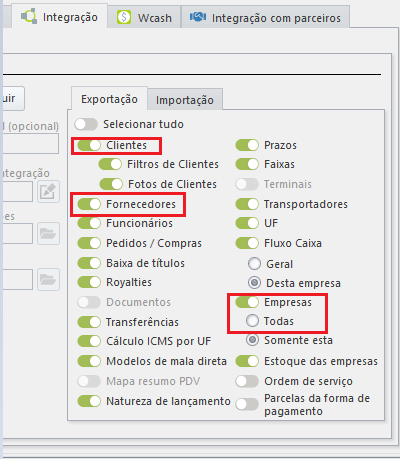The image size is (400, 459).
Task: Click the handshake partners icon
Action: (x=198, y=17)
